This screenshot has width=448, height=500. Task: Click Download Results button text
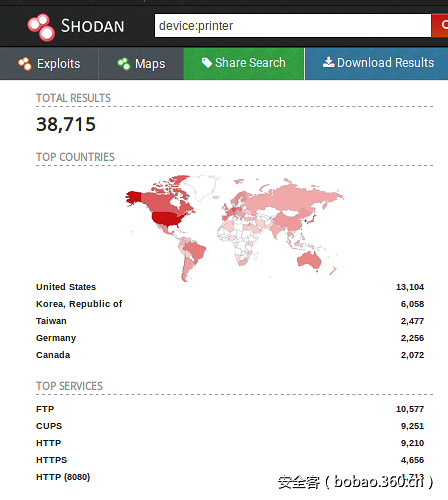coord(385,63)
